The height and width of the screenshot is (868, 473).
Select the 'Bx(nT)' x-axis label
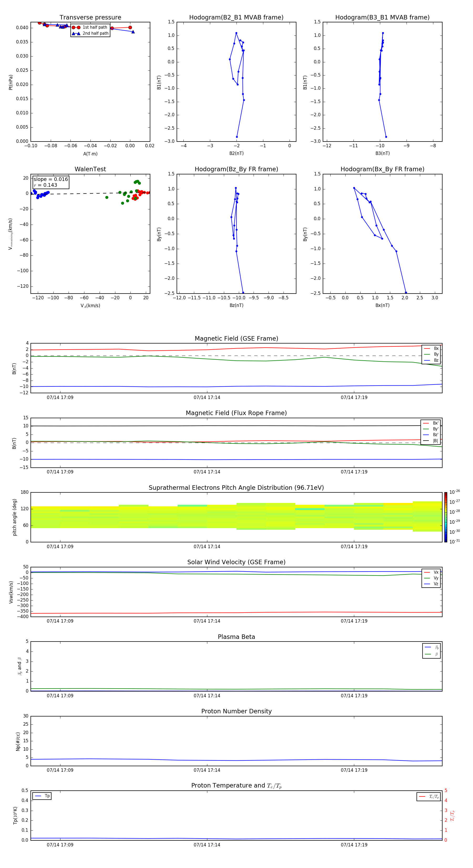382,305
